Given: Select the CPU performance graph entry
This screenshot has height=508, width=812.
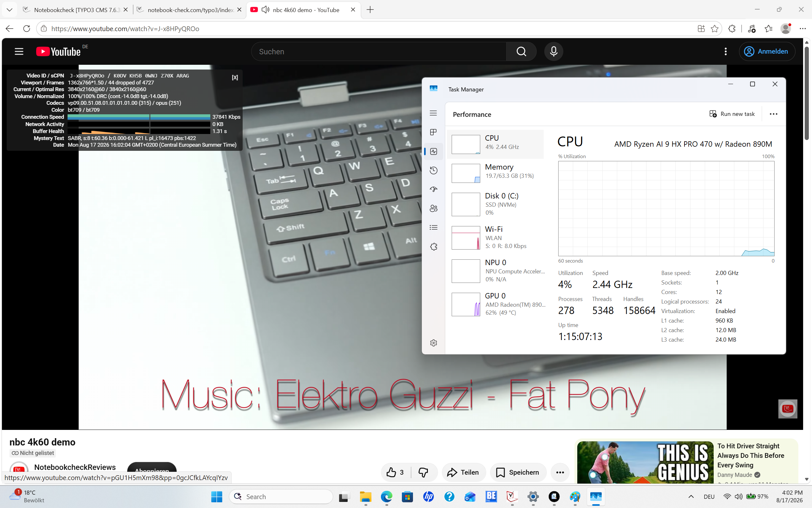Looking at the screenshot, I should point(495,144).
